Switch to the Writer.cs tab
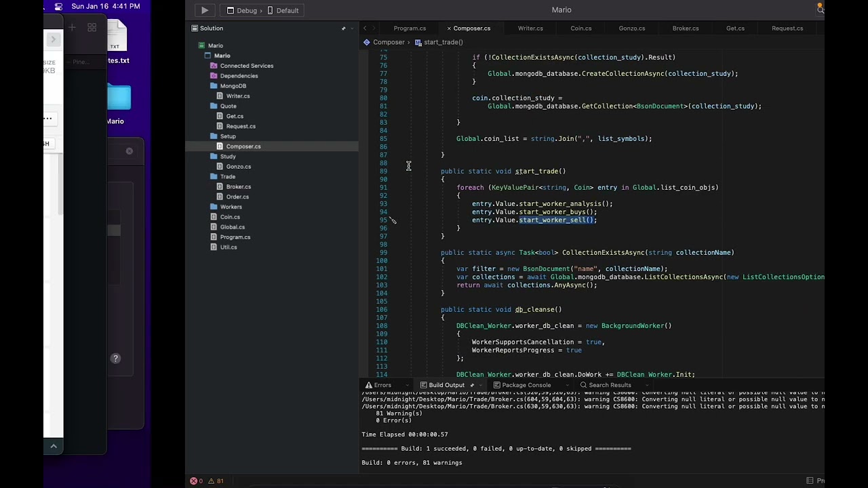The width and height of the screenshot is (868, 488). click(530, 28)
